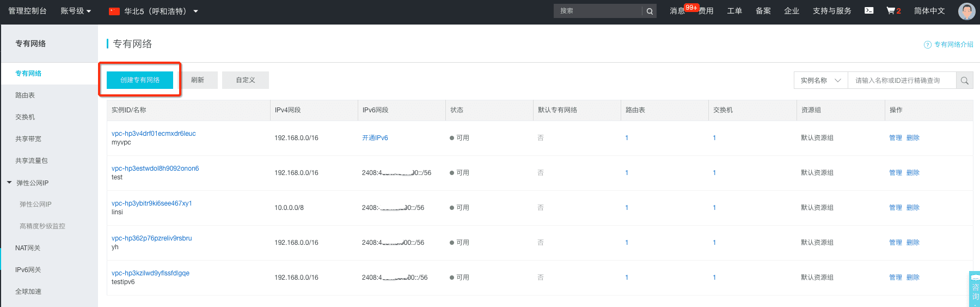Click the user avatar icon
The height and width of the screenshot is (307, 980).
[966, 11]
